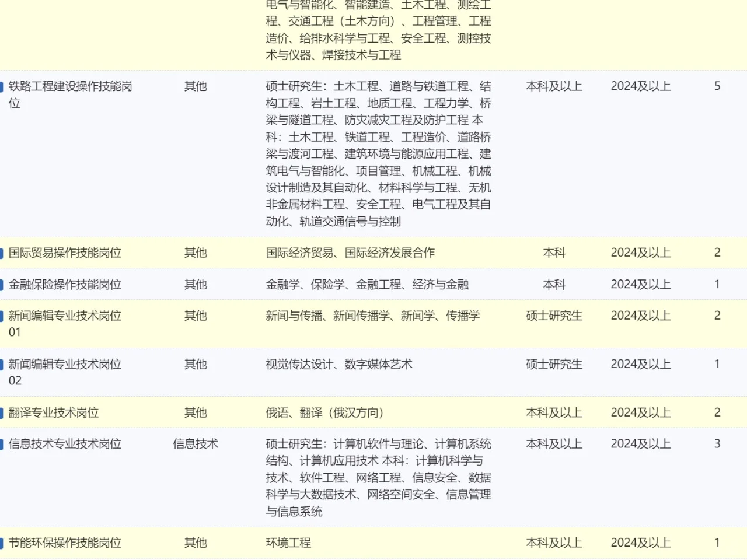Open the 新闻编辑专业技术岗位 01 entry

(65, 324)
